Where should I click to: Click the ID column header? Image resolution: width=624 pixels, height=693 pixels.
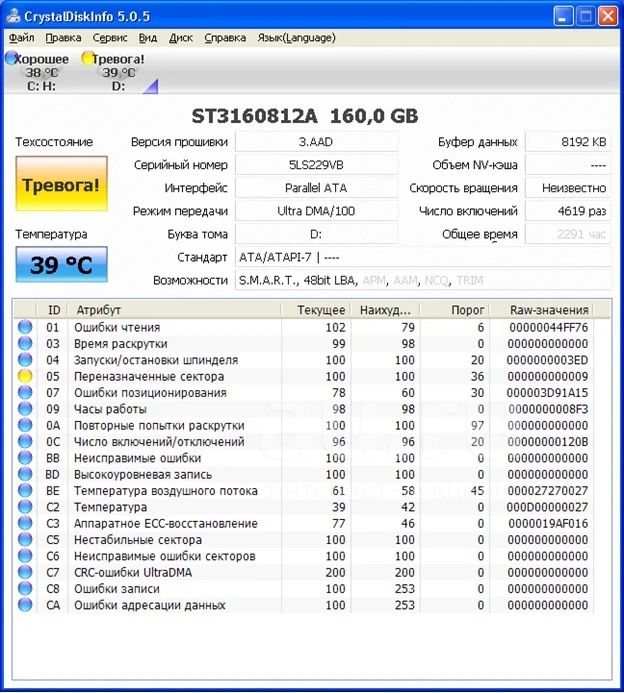(x=53, y=310)
